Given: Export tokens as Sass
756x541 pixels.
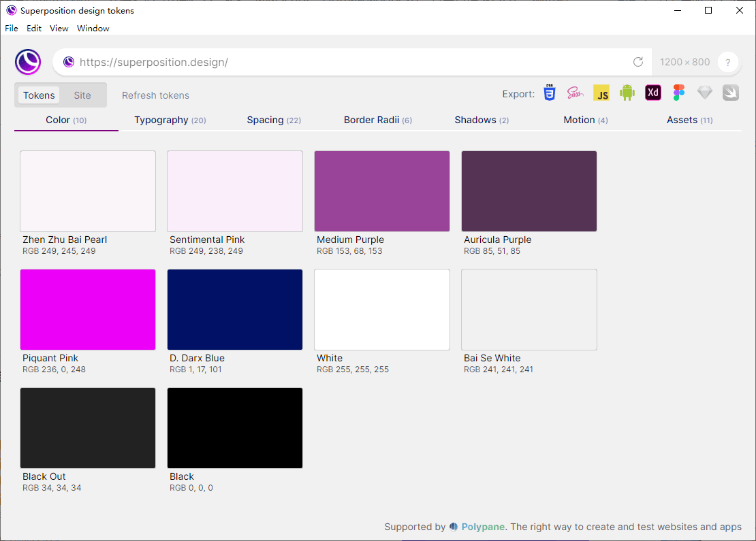Looking at the screenshot, I should pyautogui.click(x=576, y=93).
